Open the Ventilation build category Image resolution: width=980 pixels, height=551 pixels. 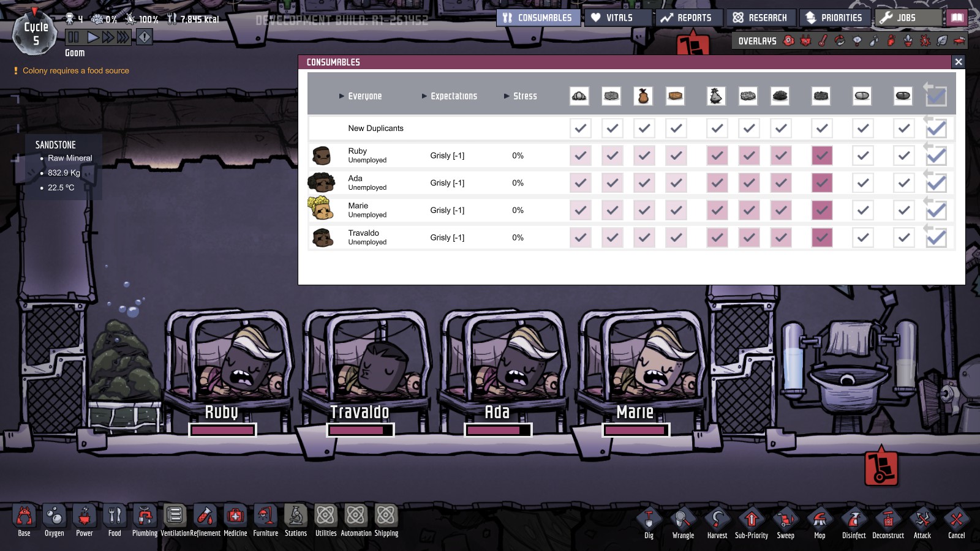pos(175,521)
